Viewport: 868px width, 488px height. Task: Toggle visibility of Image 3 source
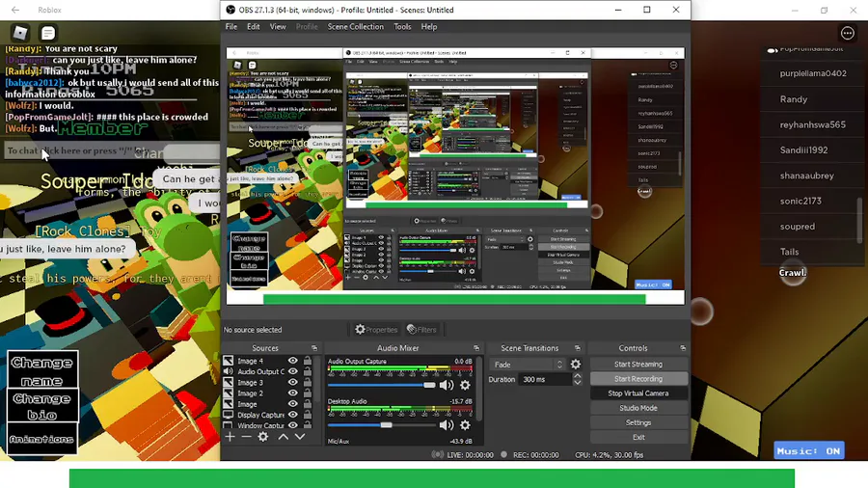click(293, 382)
